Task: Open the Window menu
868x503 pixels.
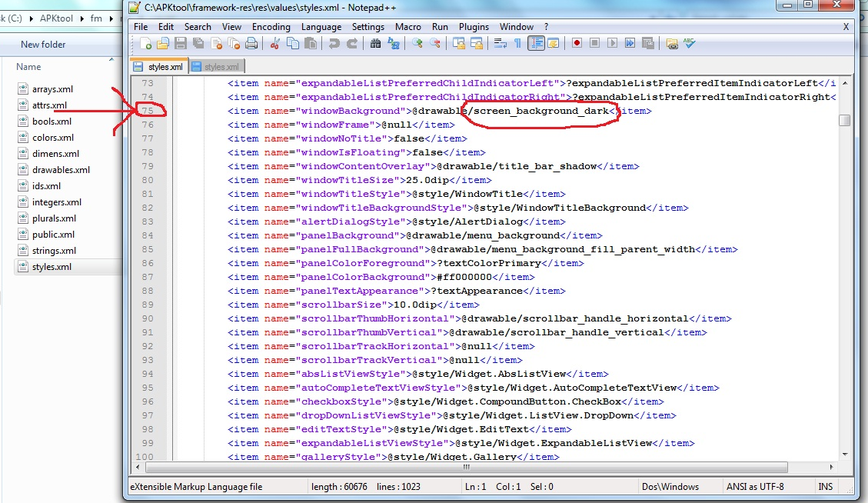Action: [516, 27]
